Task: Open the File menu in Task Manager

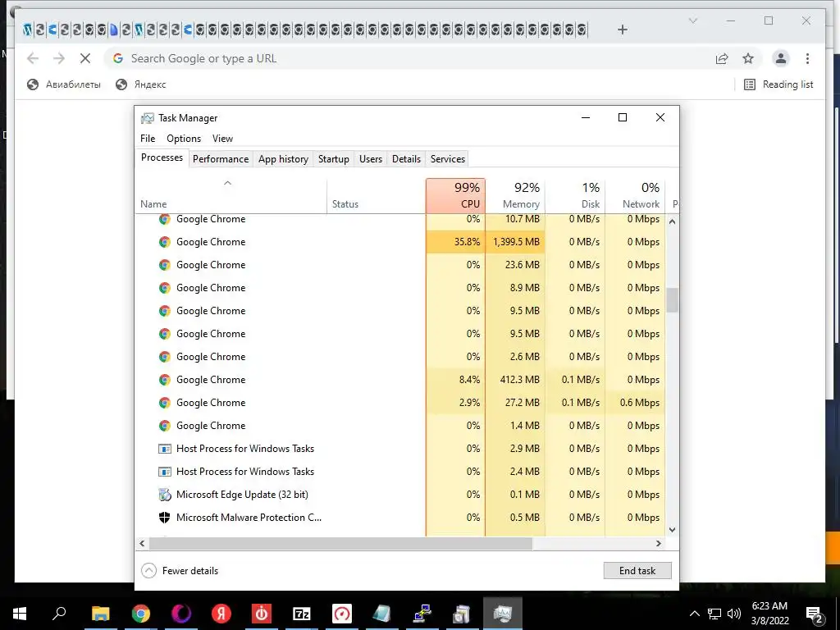Action: [x=148, y=138]
